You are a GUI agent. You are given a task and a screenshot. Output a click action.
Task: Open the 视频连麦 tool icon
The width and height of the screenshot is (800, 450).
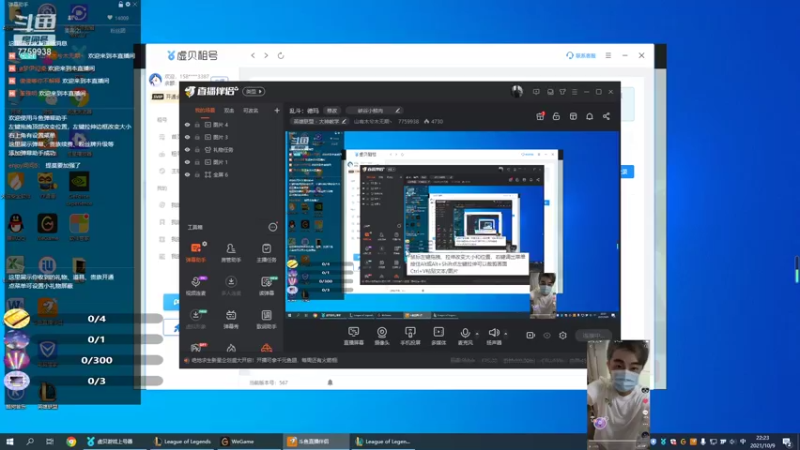point(196,286)
